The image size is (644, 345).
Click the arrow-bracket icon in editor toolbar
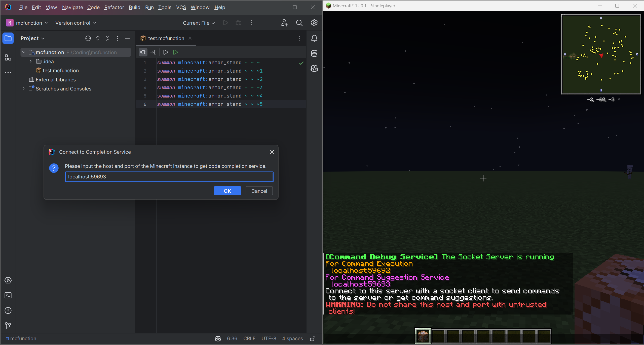coord(153,52)
